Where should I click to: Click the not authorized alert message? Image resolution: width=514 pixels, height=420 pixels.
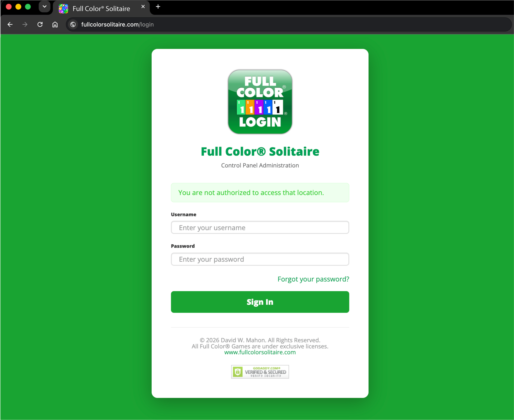pos(260,193)
